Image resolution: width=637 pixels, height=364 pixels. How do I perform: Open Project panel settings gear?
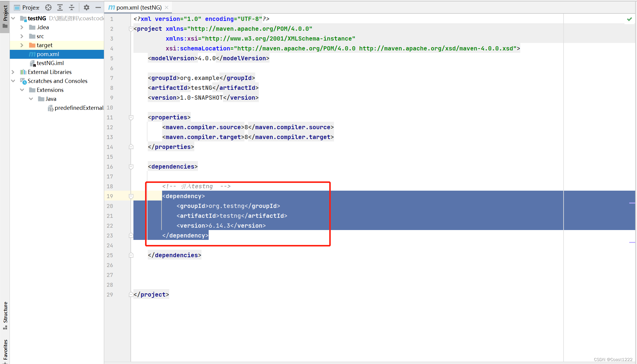87,7
